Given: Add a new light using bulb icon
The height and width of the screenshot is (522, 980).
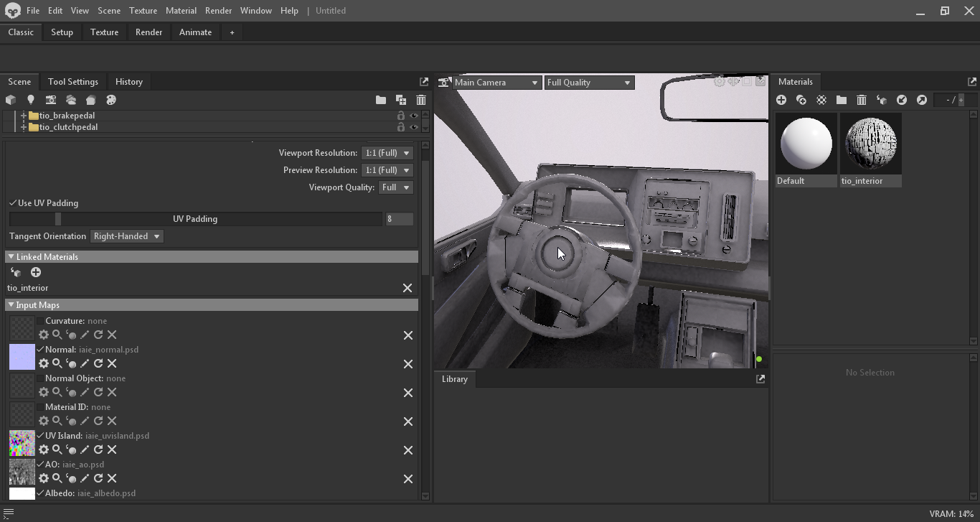Looking at the screenshot, I should click(31, 100).
